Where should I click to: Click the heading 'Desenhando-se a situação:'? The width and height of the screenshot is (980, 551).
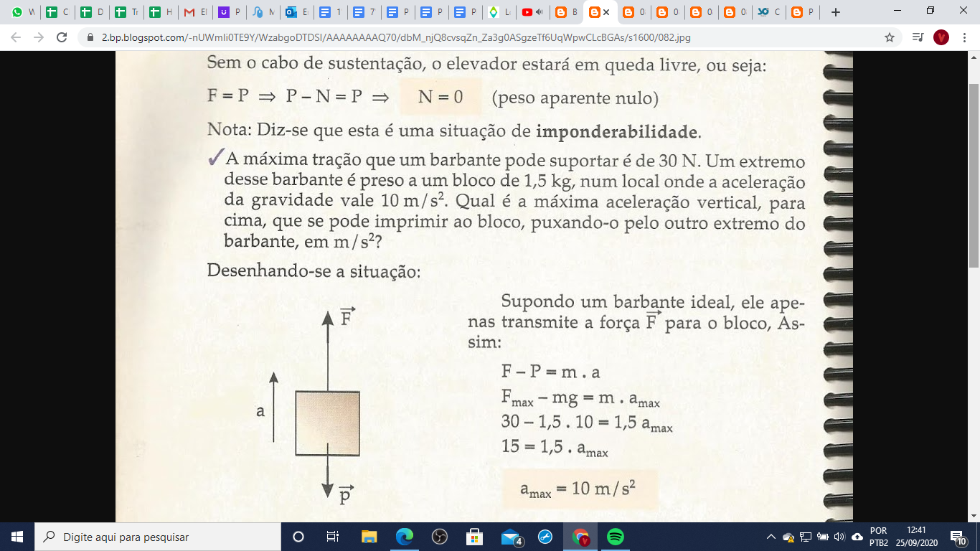pos(314,271)
